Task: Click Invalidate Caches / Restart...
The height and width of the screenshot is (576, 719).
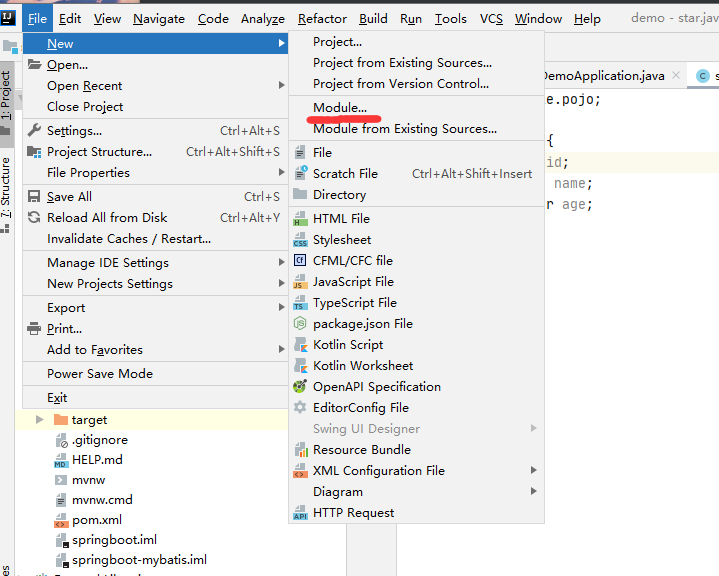Action: [129, 239]
